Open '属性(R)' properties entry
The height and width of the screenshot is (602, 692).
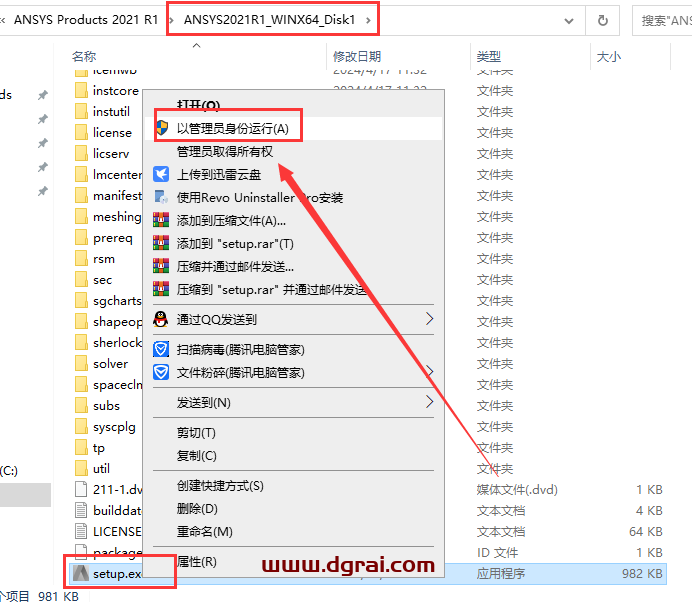tap(293, 561)
